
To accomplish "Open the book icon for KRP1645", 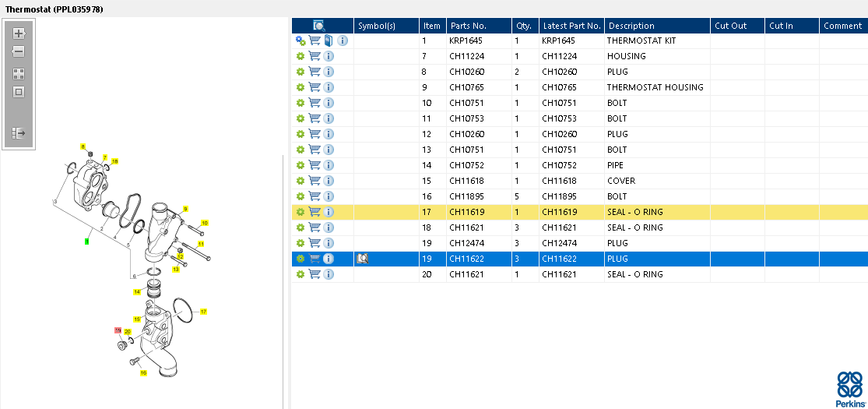I will click(329, 41).
